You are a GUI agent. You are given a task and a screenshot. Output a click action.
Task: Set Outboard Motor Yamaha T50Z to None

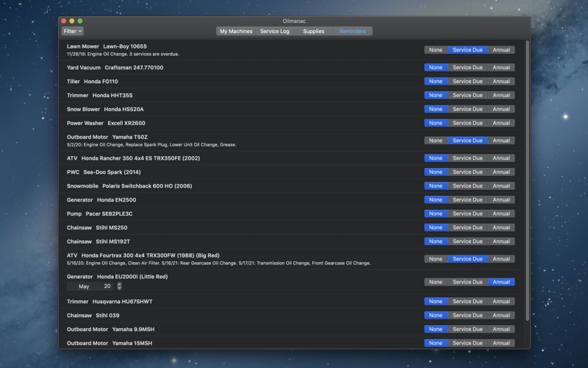pyautogui.click(x=436, y=141)
